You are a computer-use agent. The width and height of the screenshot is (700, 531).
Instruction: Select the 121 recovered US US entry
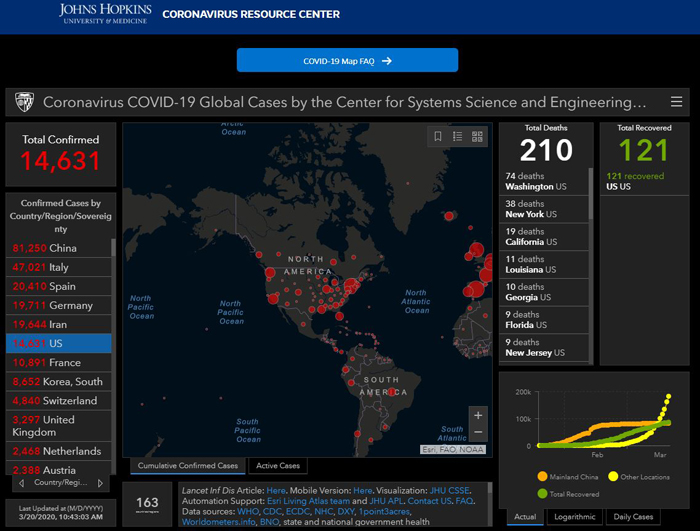(x=644, y=181)
